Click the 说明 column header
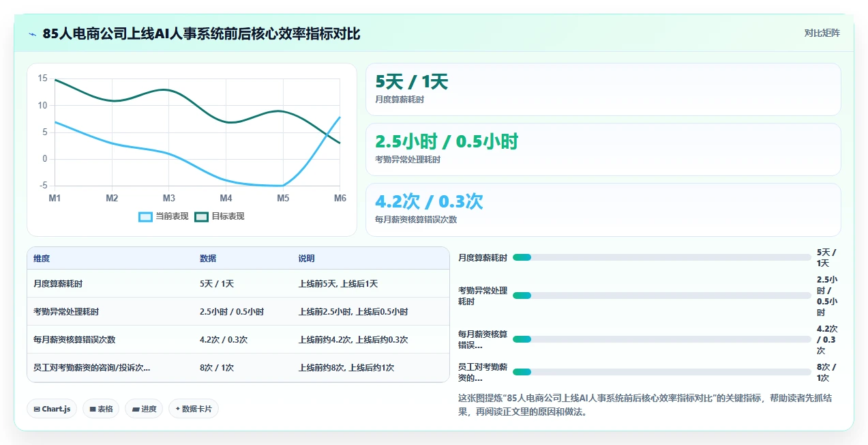 pyautogui.click(x=306, y=259)
